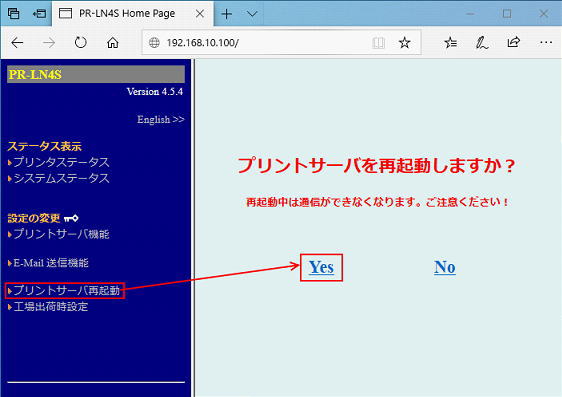562x397 pixels.
Task: Close the browser window
Action: click(543, 14)
